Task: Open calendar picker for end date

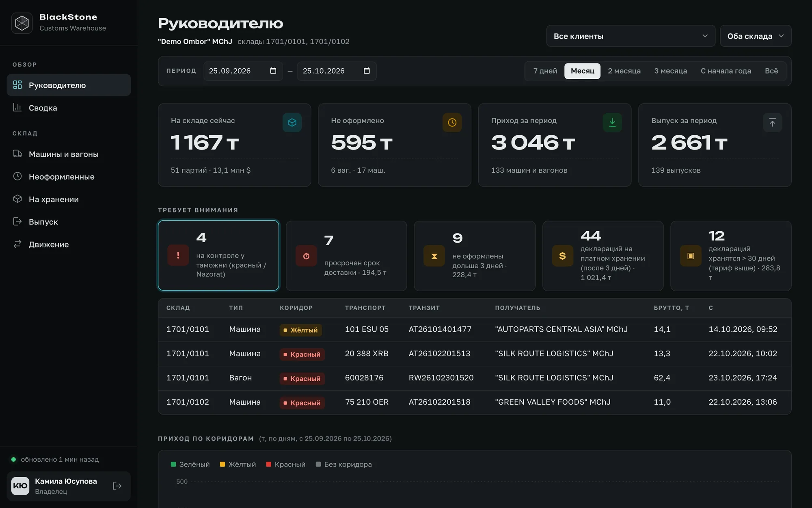Action: pos(367,71)
